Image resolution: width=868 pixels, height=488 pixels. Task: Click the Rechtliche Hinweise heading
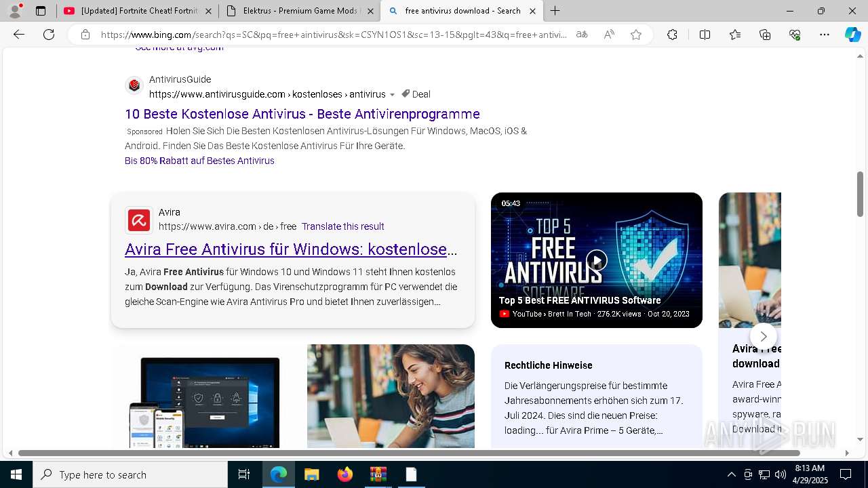[x=549, y=365]
